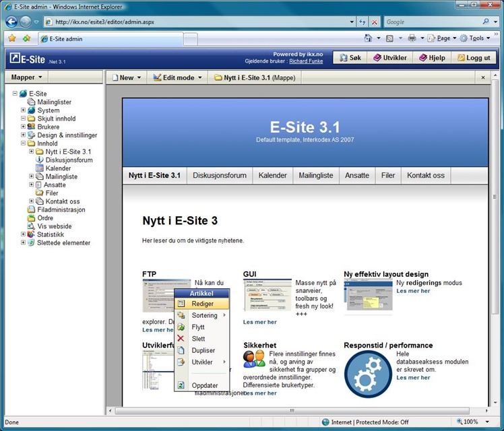Click the Add to Favorites icon
Screen dimensions: 504x431
point(27,38)
